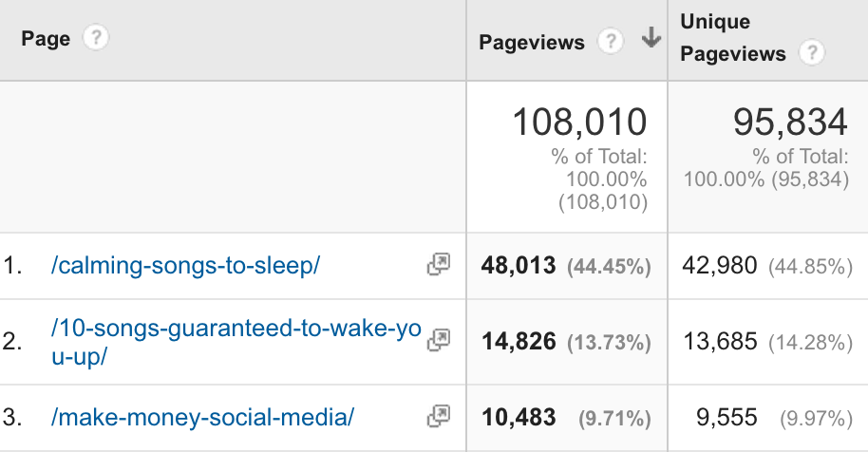The height and width of the screenshot is (452, 868).
Task: Sort table by Unique Pageviews column header
Action: coord(733,38)
